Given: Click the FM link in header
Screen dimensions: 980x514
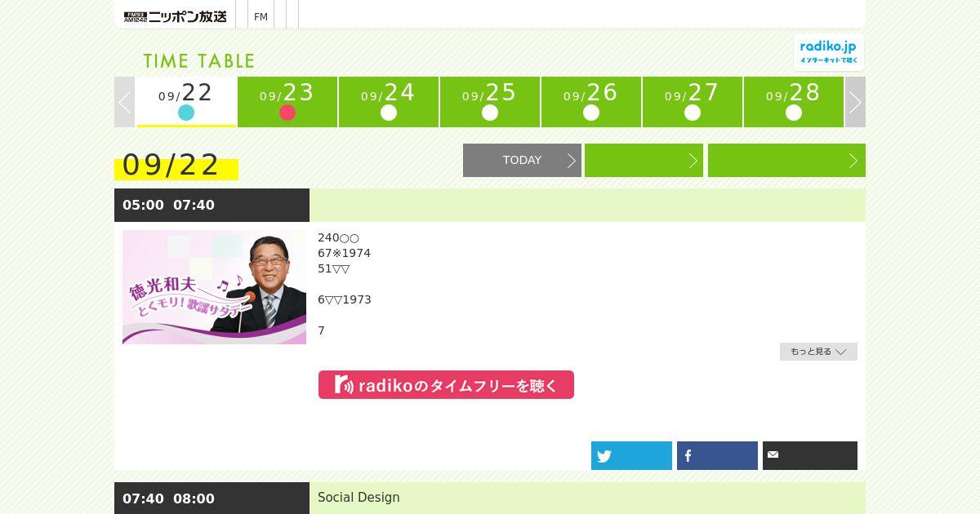Looking at the screenshot, I should coord(261,16).
